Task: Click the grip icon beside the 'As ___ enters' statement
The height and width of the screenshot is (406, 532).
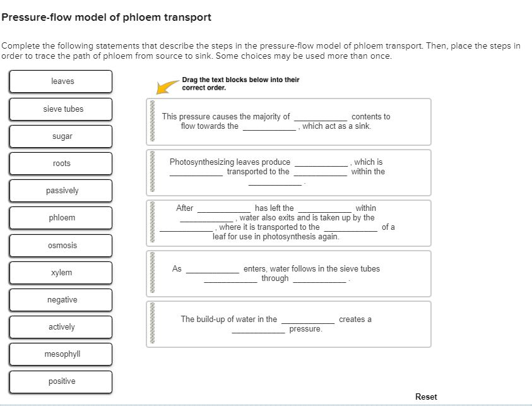Action: (151, 273)
